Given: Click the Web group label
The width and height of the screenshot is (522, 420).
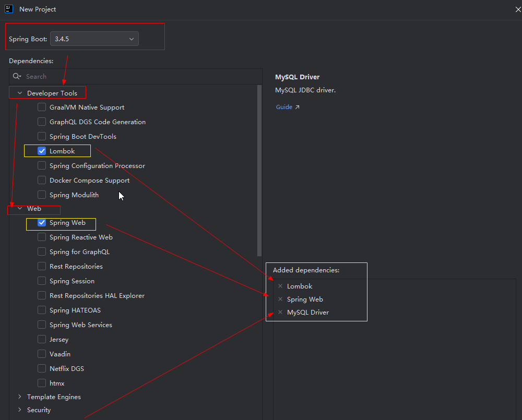Looking at the screenshot, I should (34, 208).
